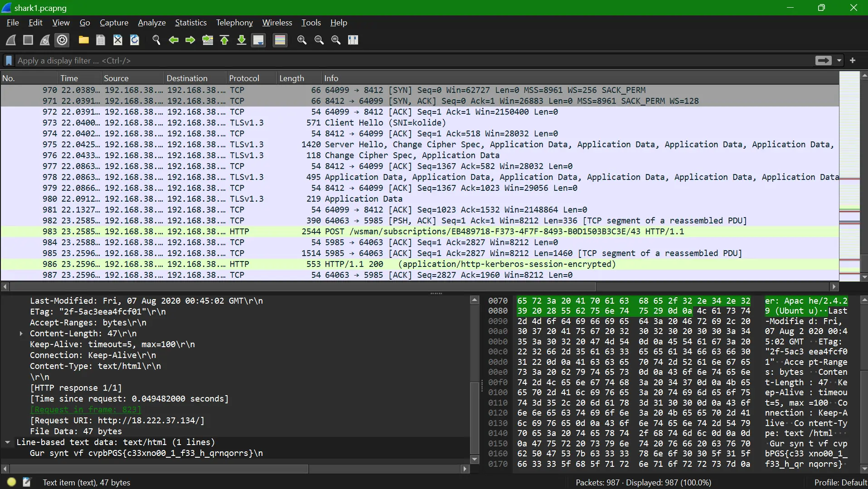868x489 pixels.
Task: Click the packet list minimap overview strip
Action: pyautogui.click(x=849, y=177)
